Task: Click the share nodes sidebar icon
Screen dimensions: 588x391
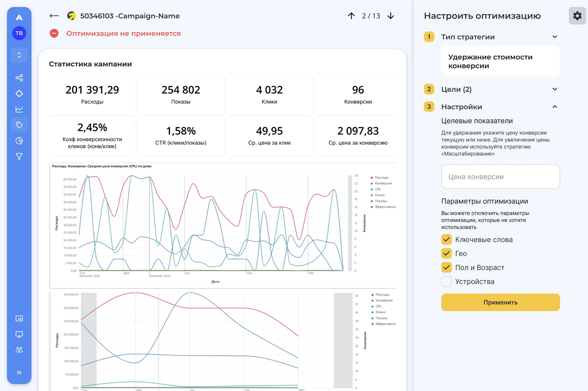Action: coord(19,78)
